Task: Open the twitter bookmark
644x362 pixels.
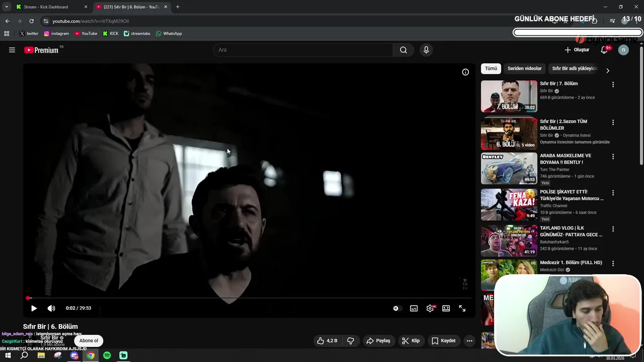Action: click(29, 34)
